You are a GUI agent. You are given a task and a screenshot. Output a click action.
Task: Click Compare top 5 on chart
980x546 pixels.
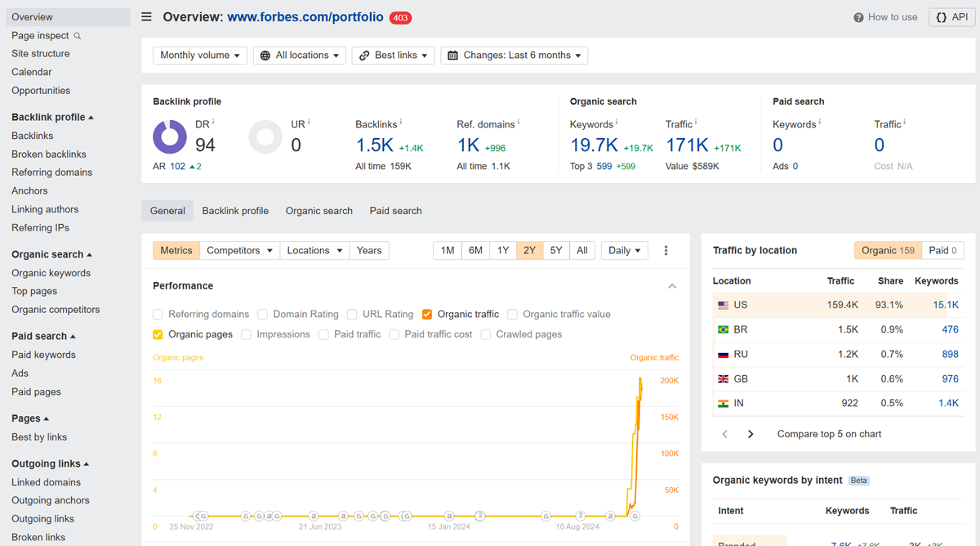click(829, 434)
